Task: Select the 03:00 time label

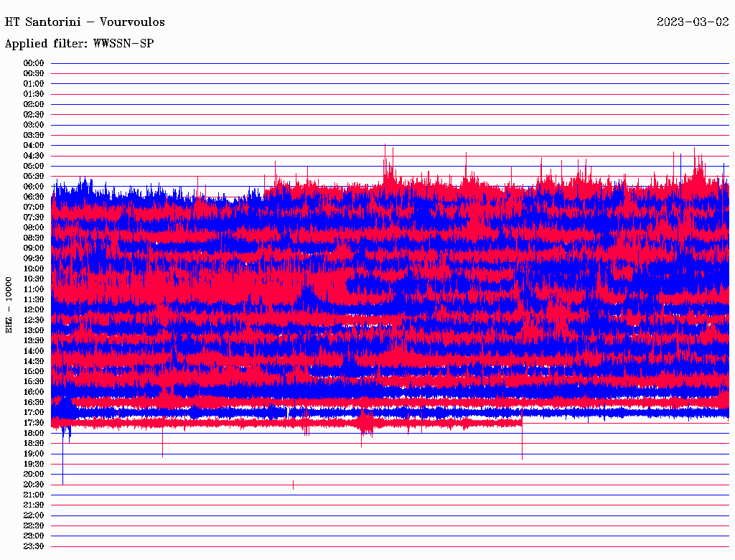Action: 34,125
